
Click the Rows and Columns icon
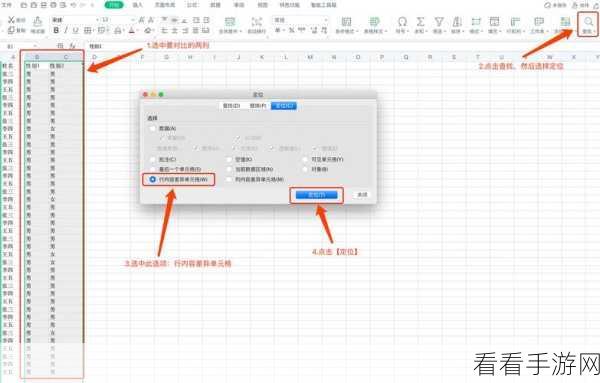pyautogui.click(x=515, y=21)
